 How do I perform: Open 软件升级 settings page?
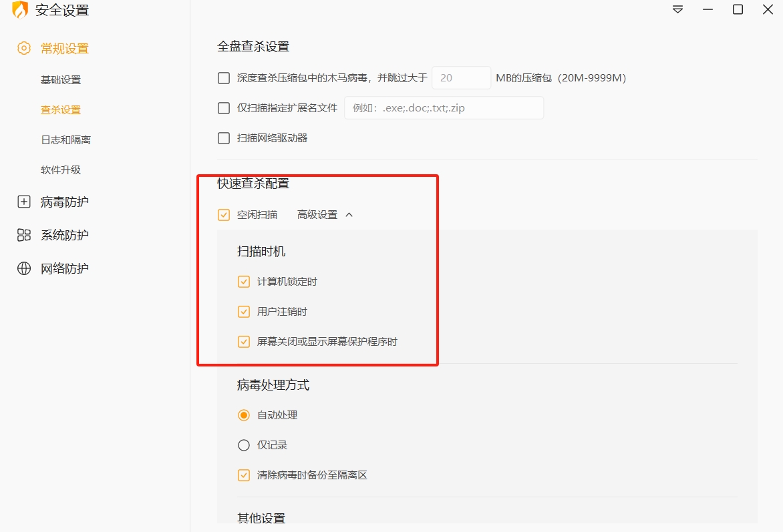(x=60, y=170)
